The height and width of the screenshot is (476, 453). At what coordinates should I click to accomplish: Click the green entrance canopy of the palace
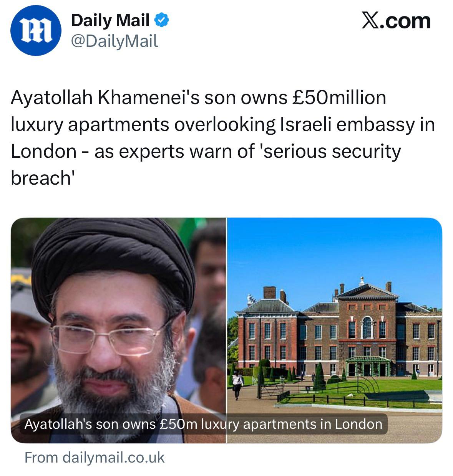[367, 365]
